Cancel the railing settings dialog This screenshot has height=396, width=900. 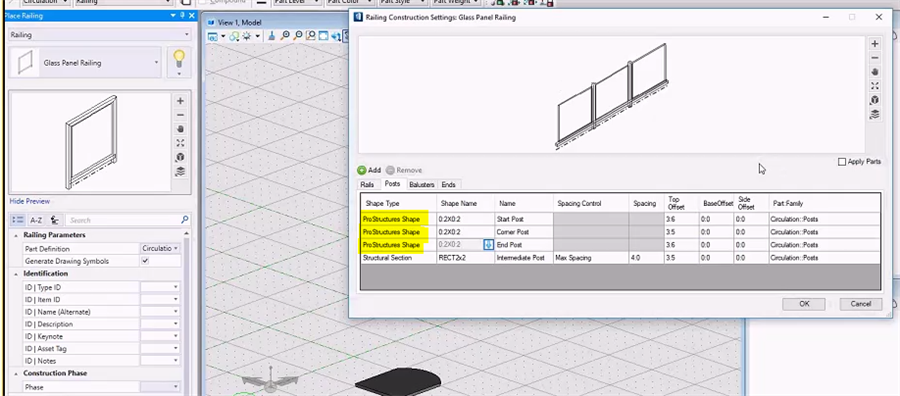coord(860,304)
